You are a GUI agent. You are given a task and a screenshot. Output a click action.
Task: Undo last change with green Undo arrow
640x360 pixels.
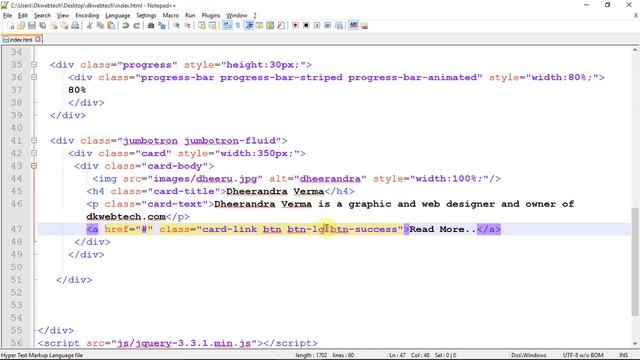click(125, 26)
